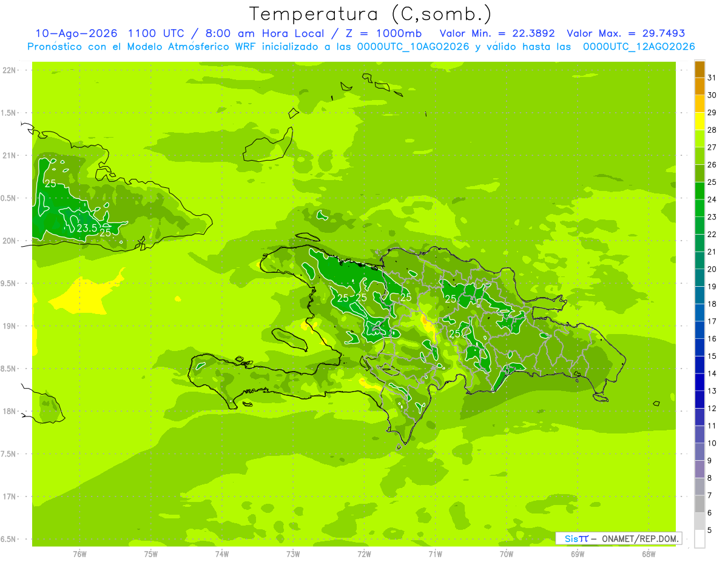Click the "9.5N" latitude axis label
The width and height of the screenshot is (728, 562).
tap(9, 283)
